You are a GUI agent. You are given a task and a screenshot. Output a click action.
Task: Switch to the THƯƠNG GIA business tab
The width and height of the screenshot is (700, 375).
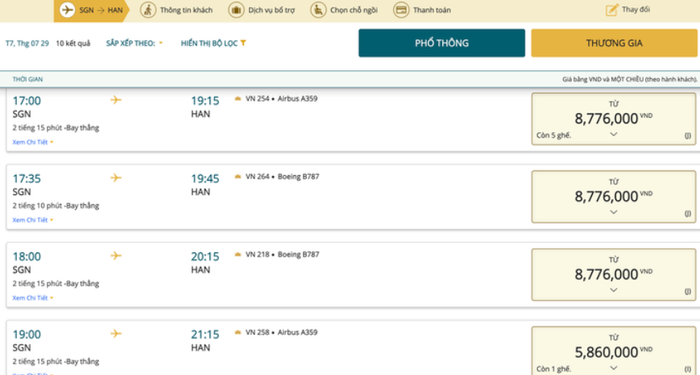pyautogui.click(x=614, y=43)
